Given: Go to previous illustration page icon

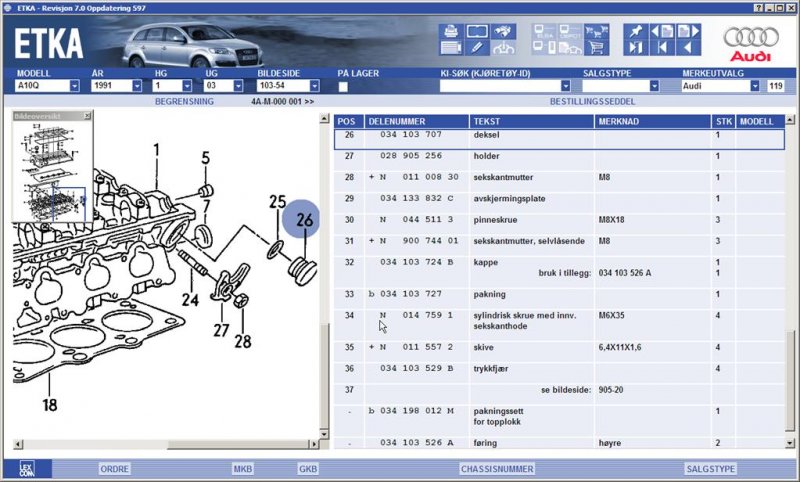Looking at the screenshot, I should point(662,32).
